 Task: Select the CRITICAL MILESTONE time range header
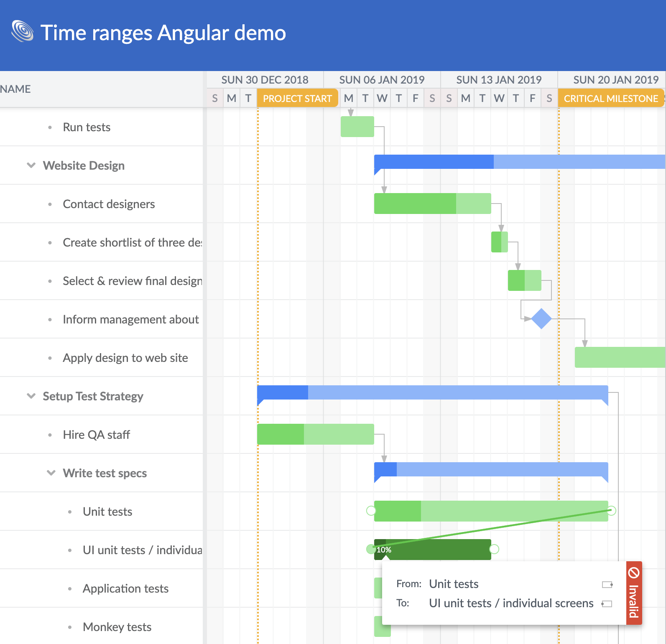(611, 99)
